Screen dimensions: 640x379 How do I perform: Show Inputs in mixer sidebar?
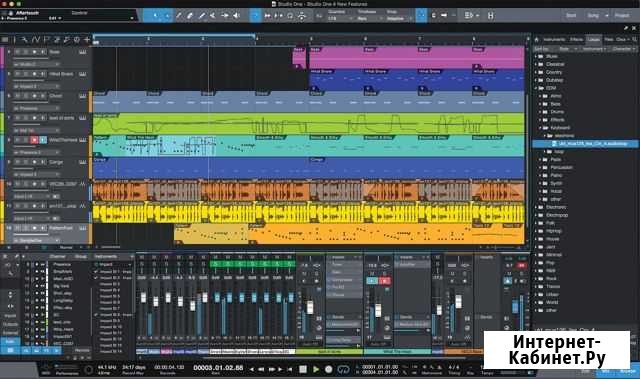10,316
